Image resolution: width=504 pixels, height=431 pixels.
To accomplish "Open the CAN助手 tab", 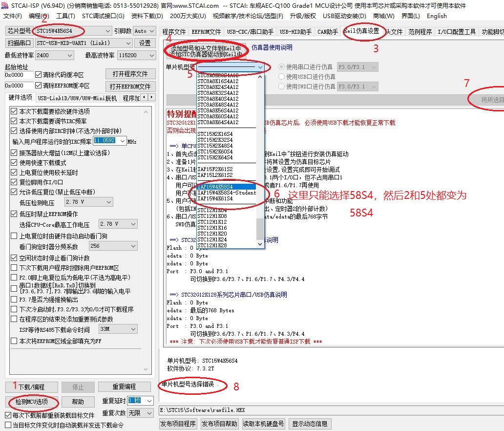I will (x=328, y=32).
